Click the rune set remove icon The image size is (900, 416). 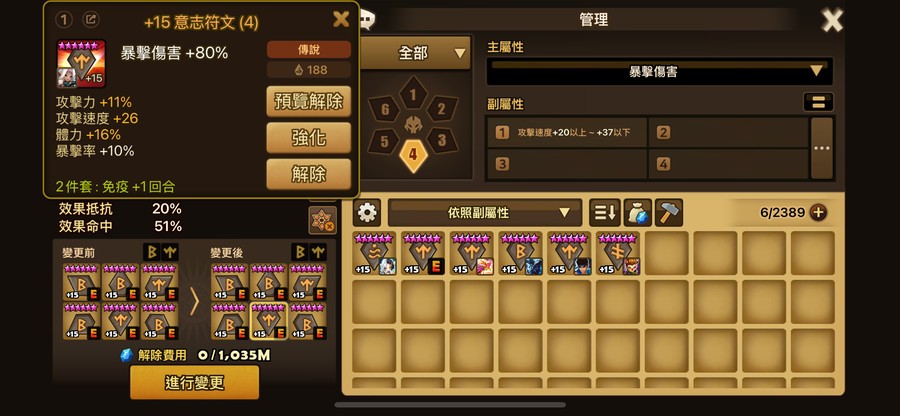point(323,220)
